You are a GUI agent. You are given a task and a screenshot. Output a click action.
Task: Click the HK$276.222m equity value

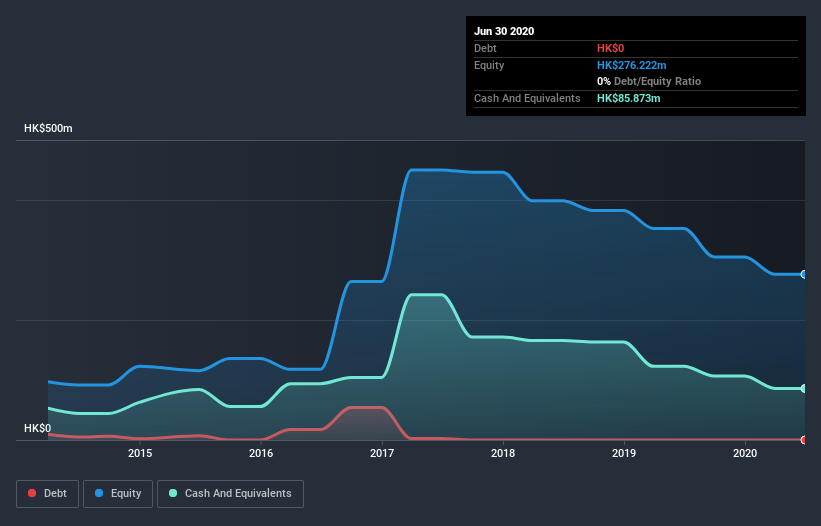pyautogui.click(x=631, y=65)
